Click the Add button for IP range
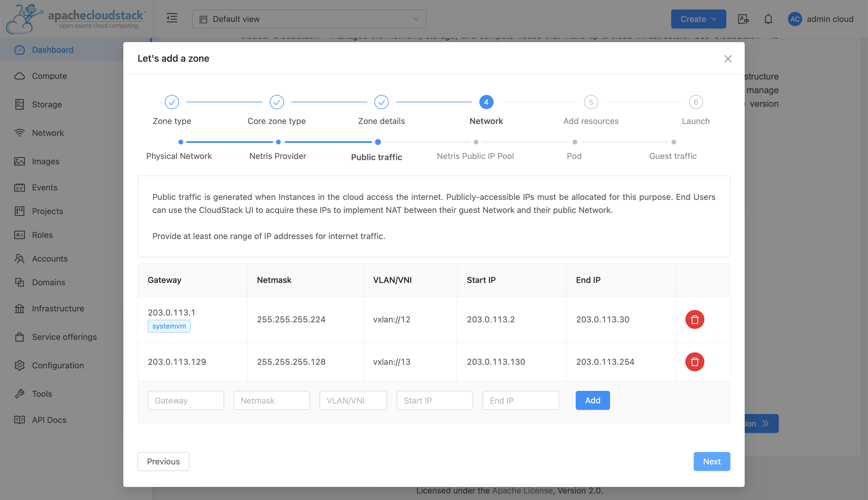This screenshot has height=500, width=868. coord(592,400)
